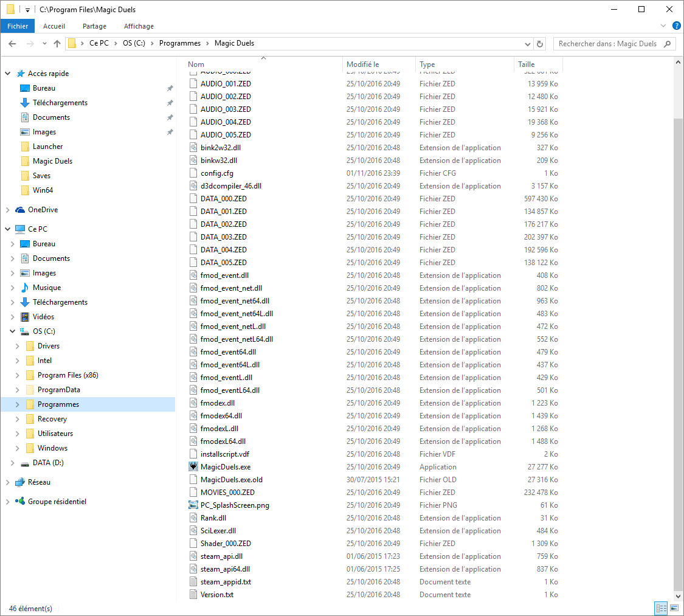Click the Réseau network icon in sidebar
684x616 pixels.
20,482
